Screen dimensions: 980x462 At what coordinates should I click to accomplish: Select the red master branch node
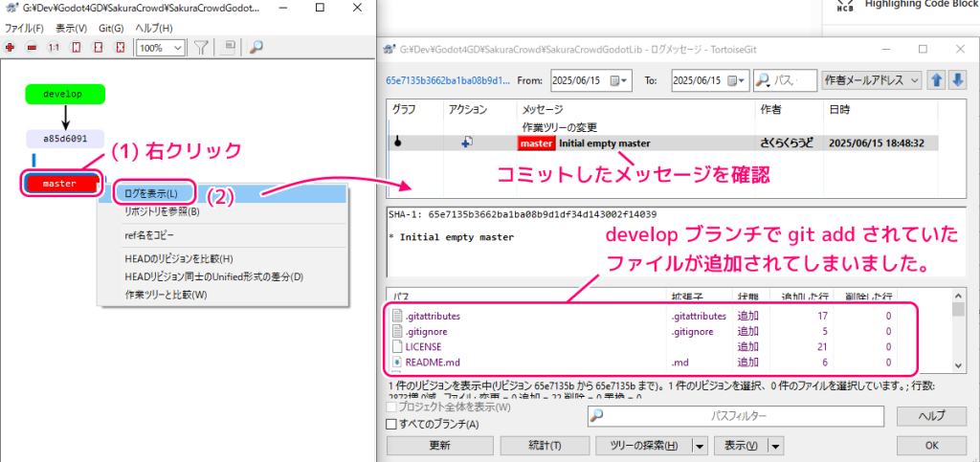59,184
